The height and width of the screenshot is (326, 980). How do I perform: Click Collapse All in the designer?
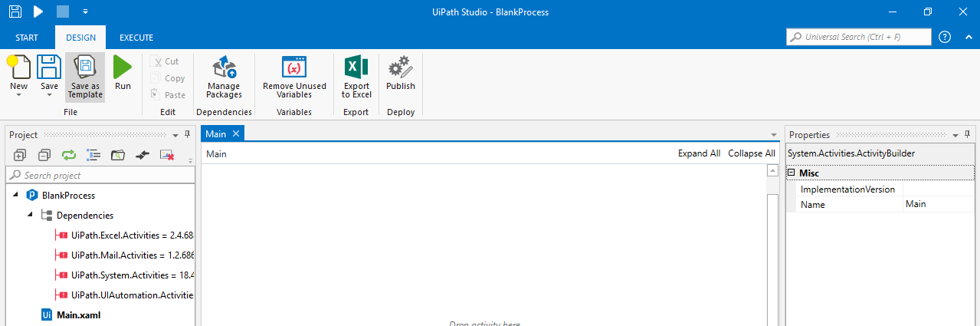click(752, 153)
